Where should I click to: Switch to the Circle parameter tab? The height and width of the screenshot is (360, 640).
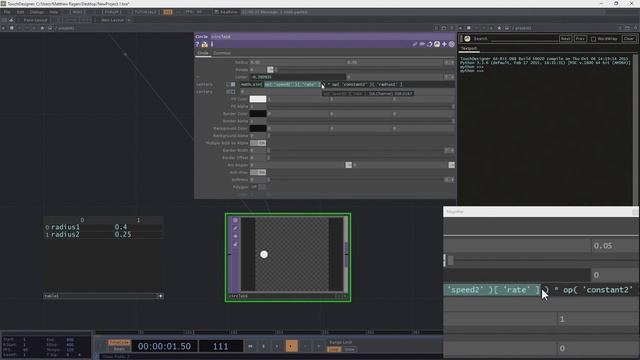coord(203,53)
